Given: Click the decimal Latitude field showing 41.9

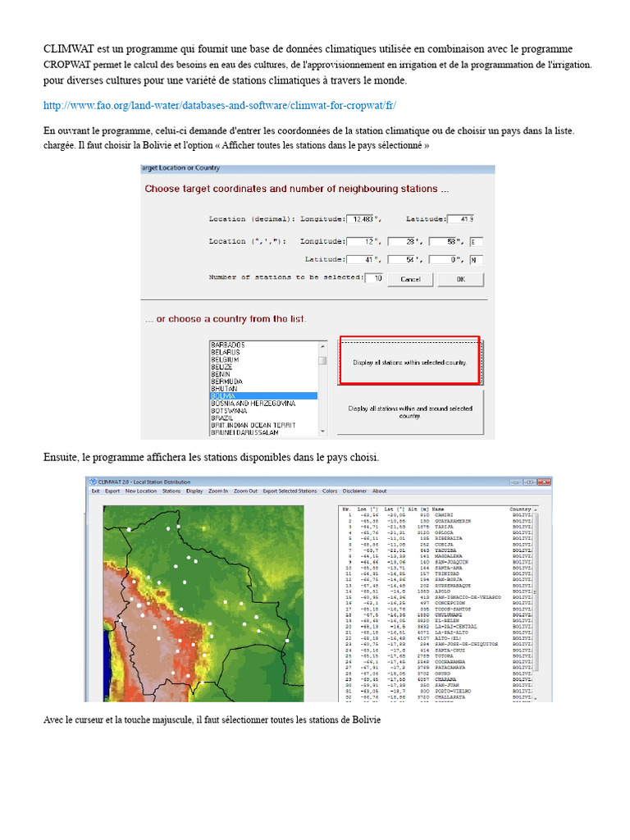Looking at the screenshot, I should (461, 219).
